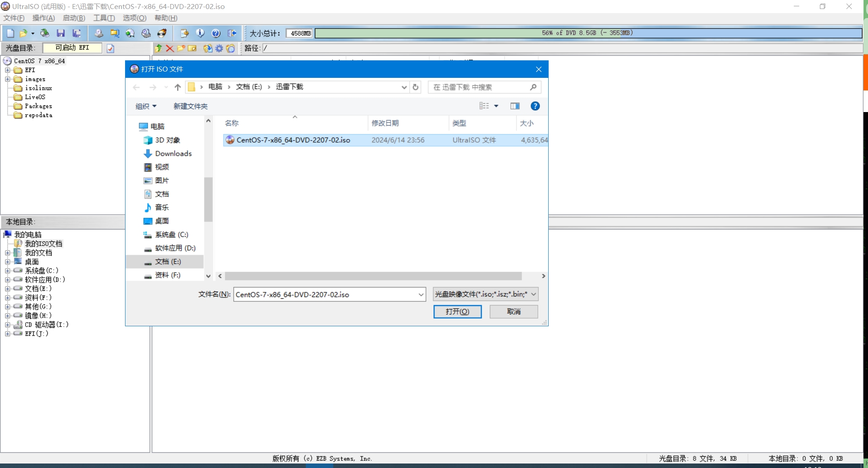Click the folder-with-disc icon after the gear

tap(230, 48)
